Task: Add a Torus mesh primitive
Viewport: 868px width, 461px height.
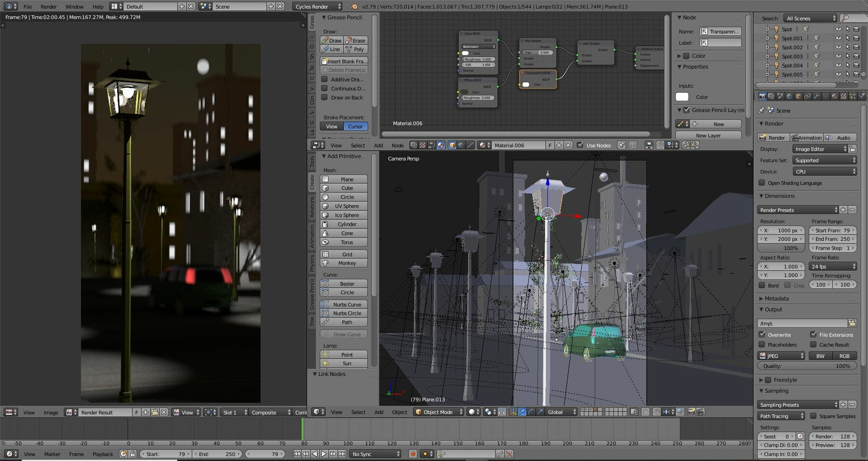Action: pyautogui.click(x=346, y=242)
